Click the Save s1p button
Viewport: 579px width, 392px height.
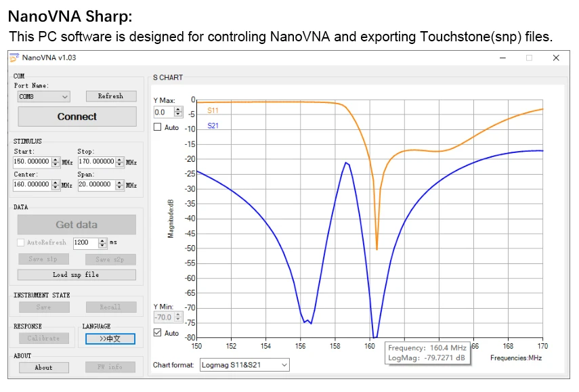click(43, 259)
